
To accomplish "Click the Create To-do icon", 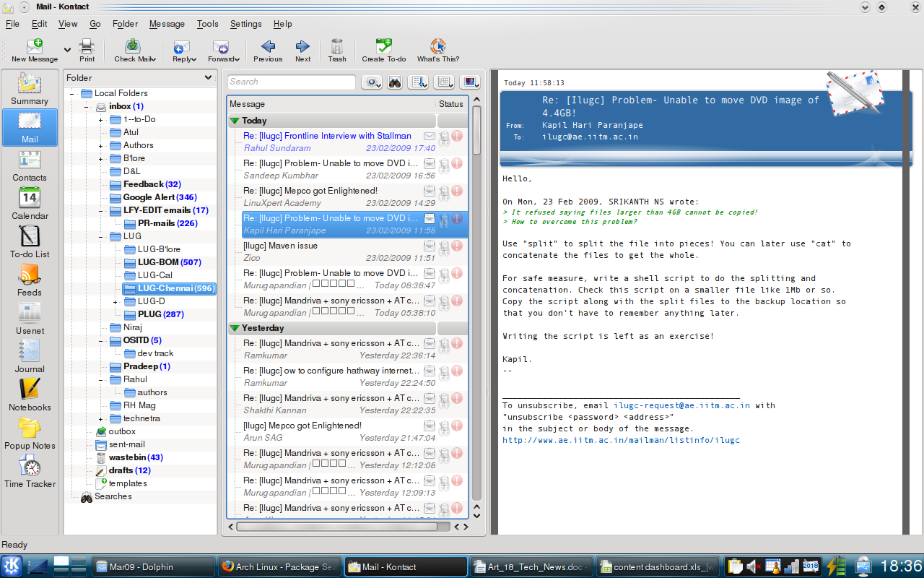I will coord(383,48).
